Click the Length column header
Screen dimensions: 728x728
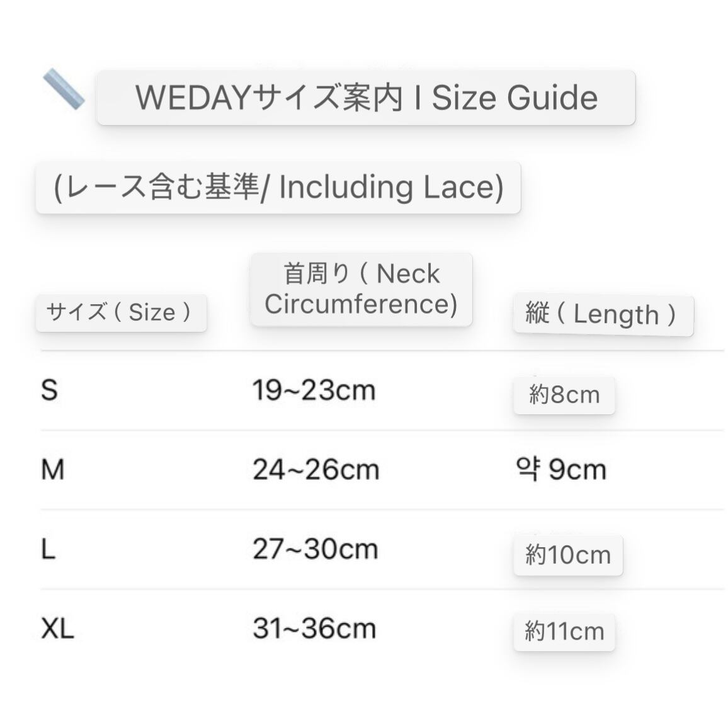603,314
